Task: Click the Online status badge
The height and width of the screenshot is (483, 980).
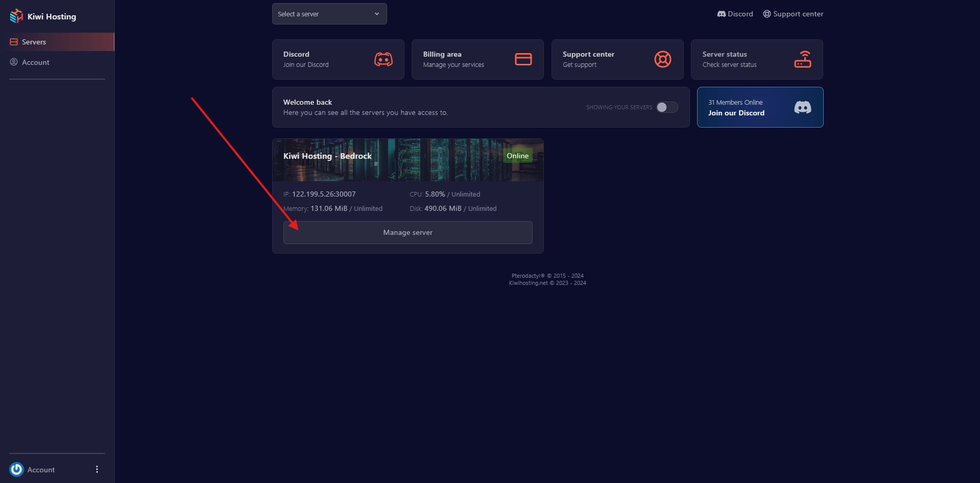Action: click(x=517, y=156)
